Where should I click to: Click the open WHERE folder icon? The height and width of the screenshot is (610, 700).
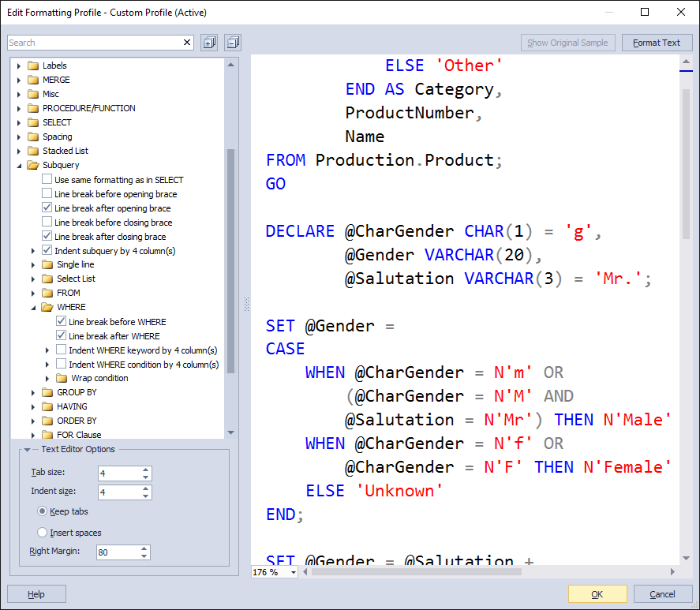47,307
